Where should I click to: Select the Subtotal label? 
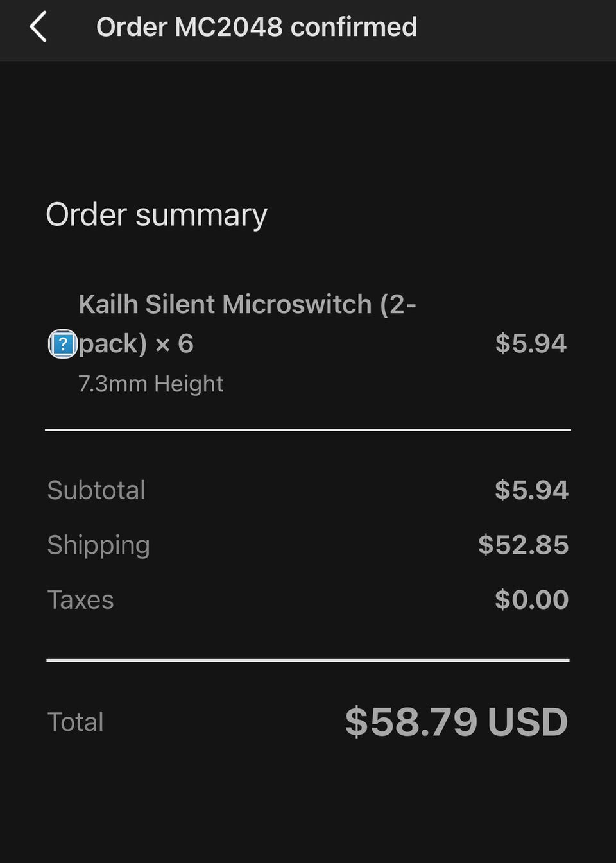point(96,490)
